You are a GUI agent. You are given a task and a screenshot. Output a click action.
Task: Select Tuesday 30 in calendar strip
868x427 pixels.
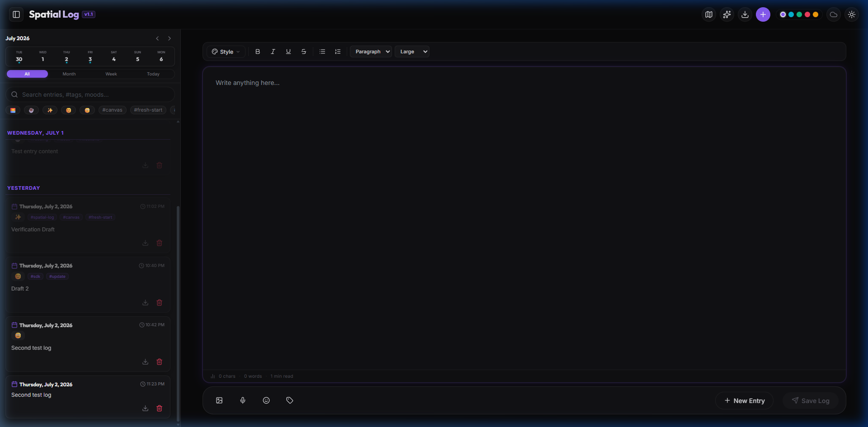pyautogui.click(x=19, y=57)
